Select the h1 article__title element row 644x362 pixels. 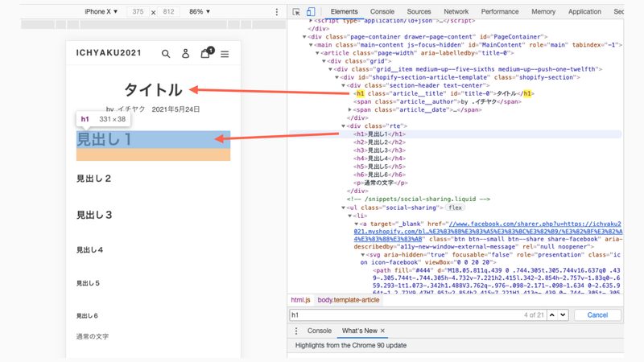444,93
